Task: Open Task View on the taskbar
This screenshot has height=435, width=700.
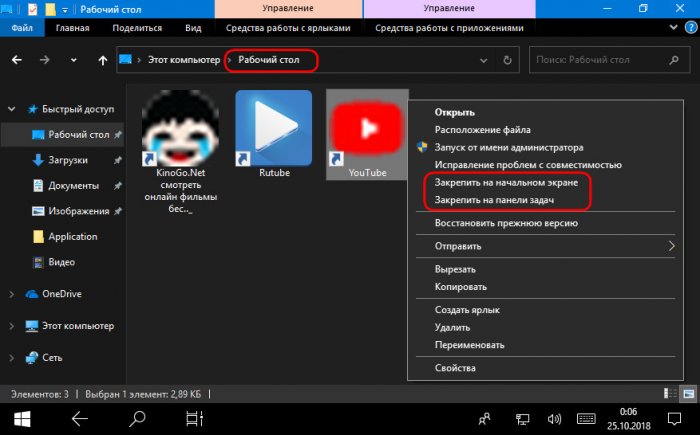Action: tap(194, 419)
